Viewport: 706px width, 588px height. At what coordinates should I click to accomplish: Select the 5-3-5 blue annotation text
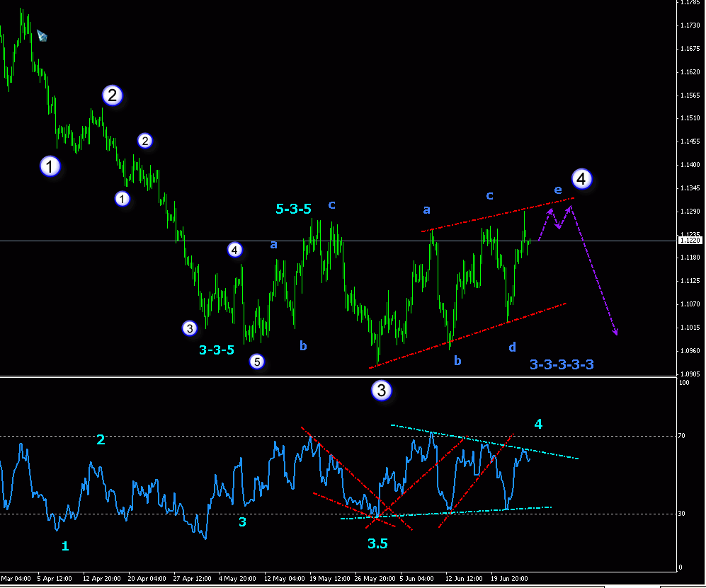[295, 209]
